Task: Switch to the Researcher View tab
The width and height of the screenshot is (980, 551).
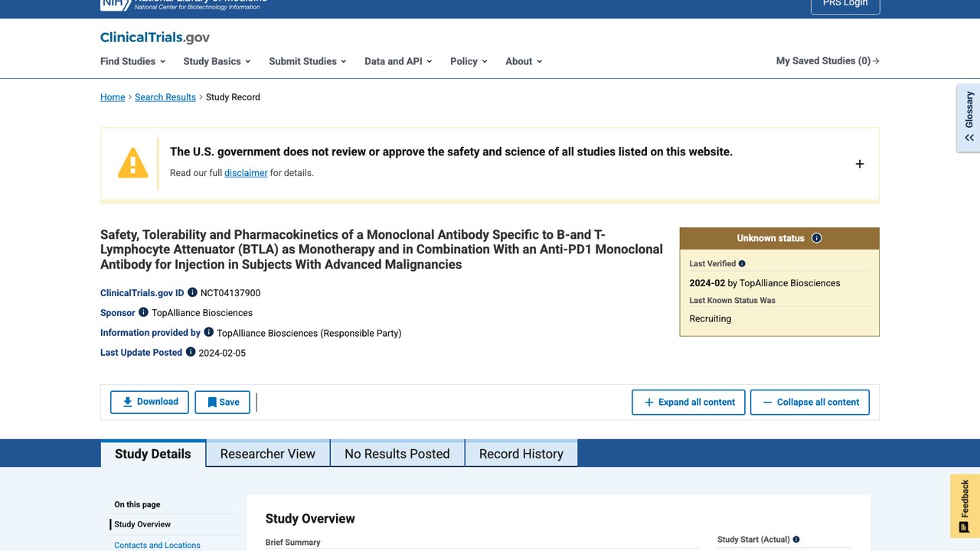Action: coord(268,453)
